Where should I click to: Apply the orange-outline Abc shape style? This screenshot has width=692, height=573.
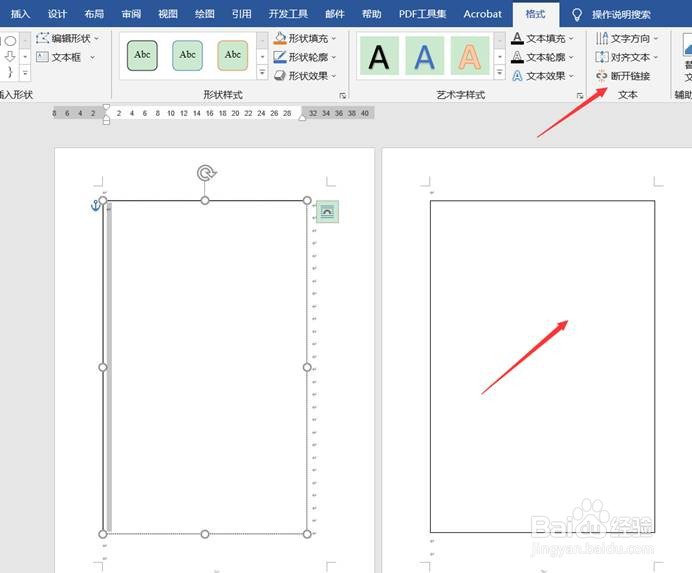pyautogui.click(x=233, y=55)
